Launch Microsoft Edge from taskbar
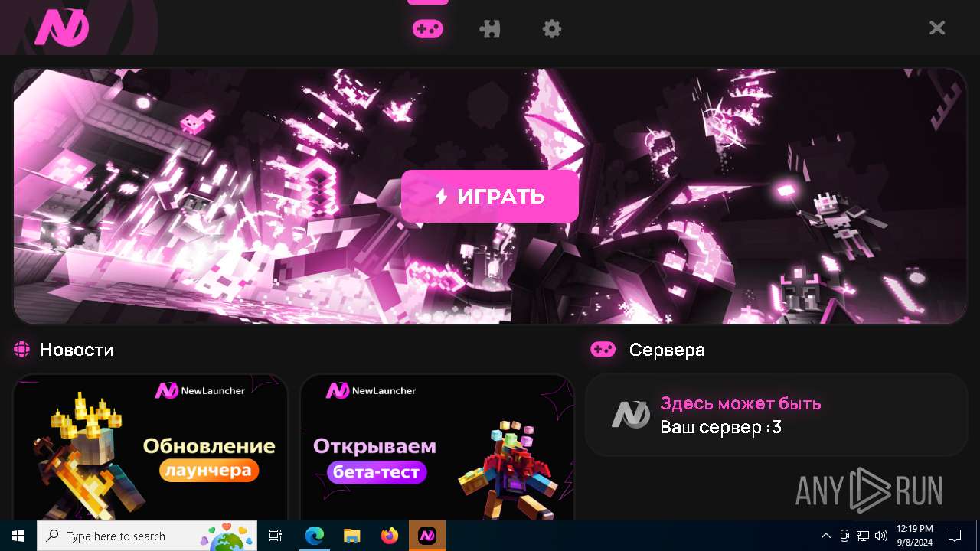The height and width of the screenshot is (551, 980). (315, 536)
